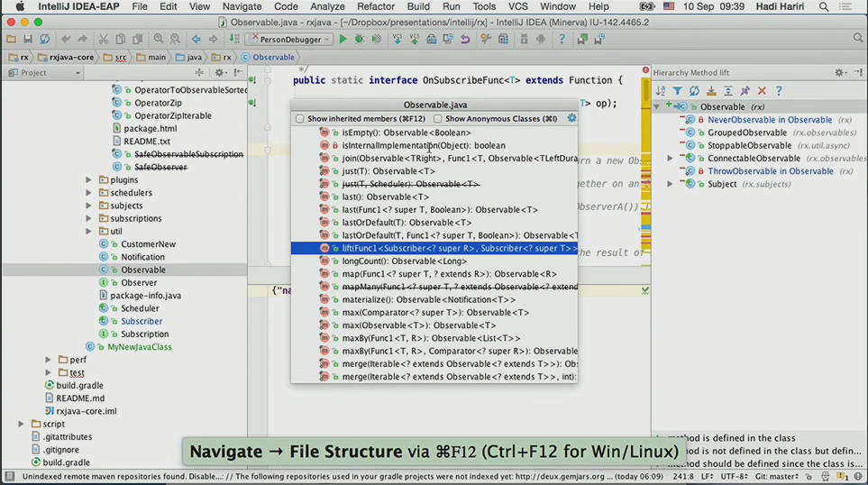Click the VCS Update Project icon

397,40
